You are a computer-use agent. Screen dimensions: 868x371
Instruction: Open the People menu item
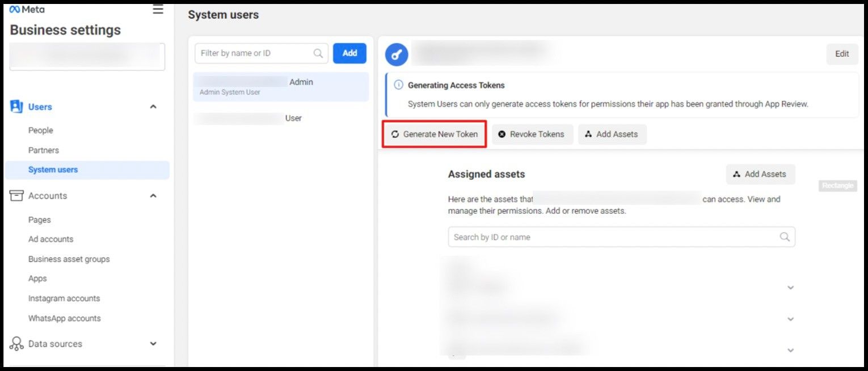pos(41,130)
